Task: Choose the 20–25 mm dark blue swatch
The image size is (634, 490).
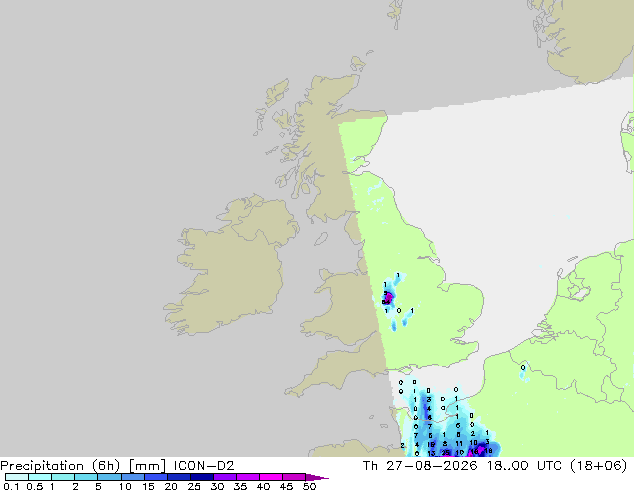Action: click(178, 477)
